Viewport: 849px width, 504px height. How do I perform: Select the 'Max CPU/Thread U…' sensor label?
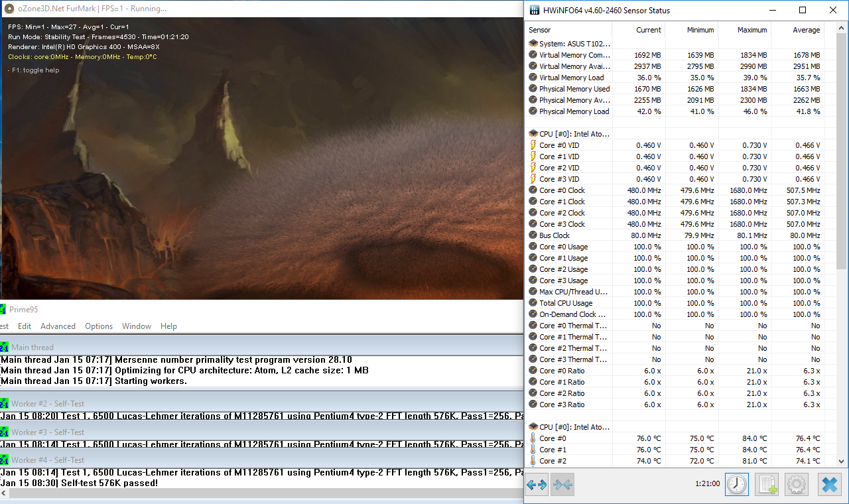pyautogui.click(x=574, y=292)
